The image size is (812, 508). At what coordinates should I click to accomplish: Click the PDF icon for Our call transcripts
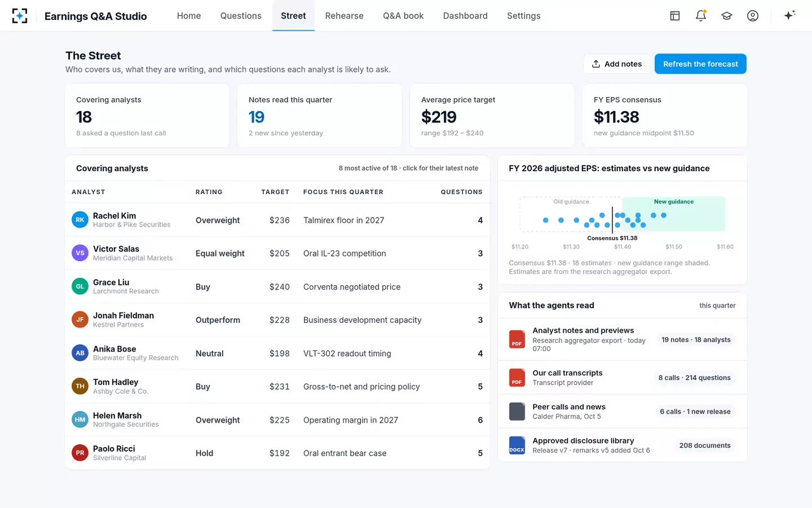pos(517,378)
